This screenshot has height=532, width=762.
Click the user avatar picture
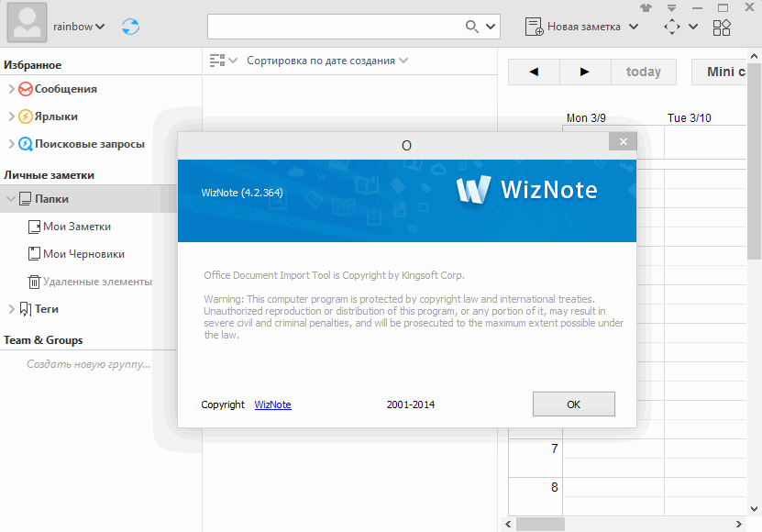pos(27,22)
